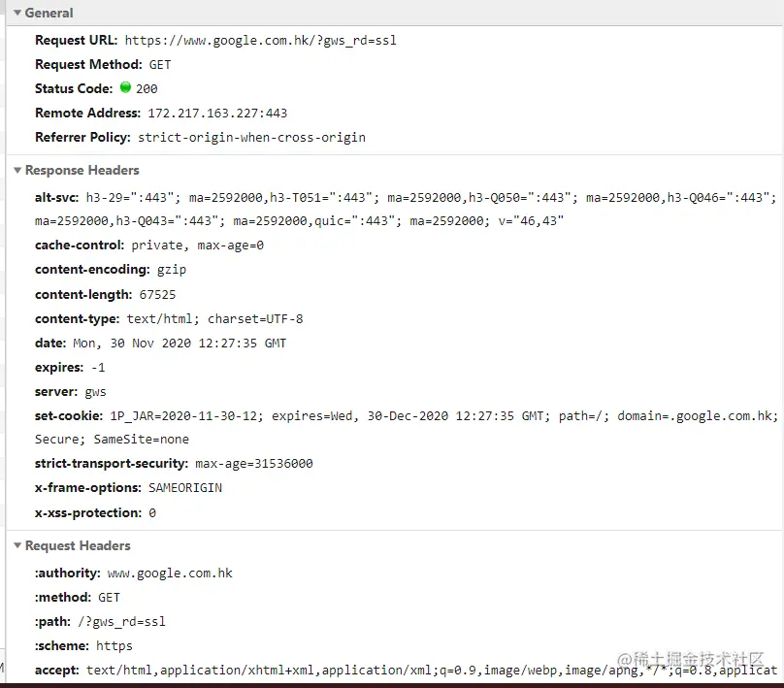The height and width of the screenshot is (688, 784).
Task: Click the Request URL label
Action: (77, 41)
